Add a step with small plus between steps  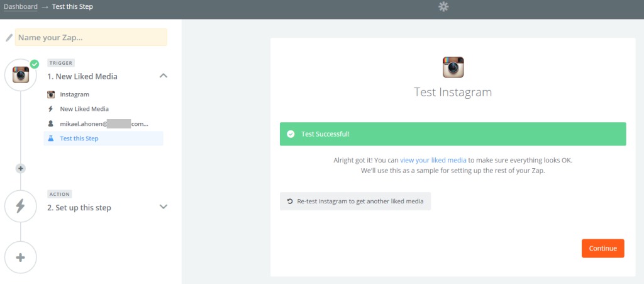(21, 168)
